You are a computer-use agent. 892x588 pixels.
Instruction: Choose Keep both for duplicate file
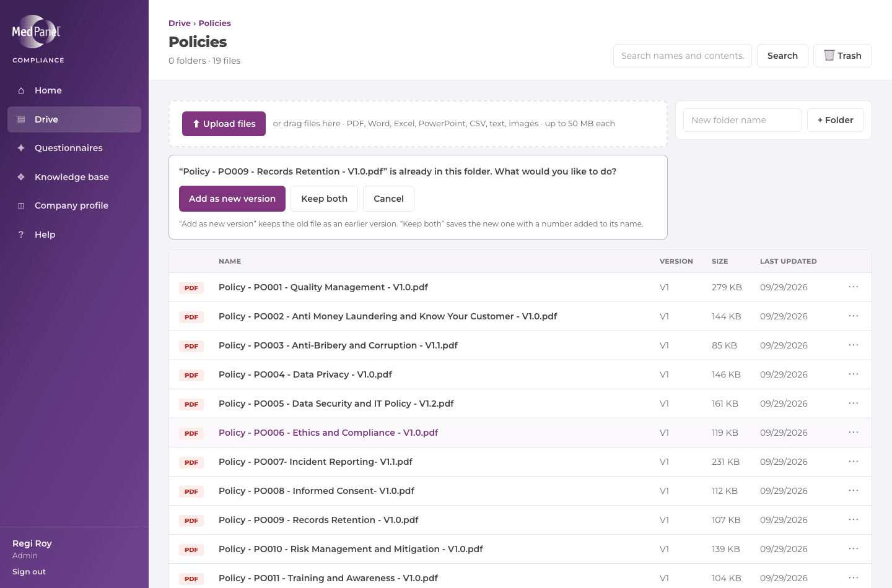coord(324,199)
